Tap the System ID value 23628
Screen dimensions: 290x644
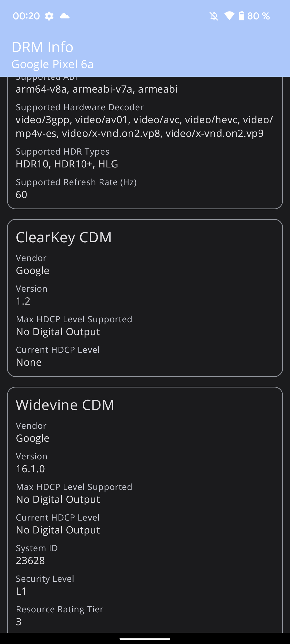[30, 561]
